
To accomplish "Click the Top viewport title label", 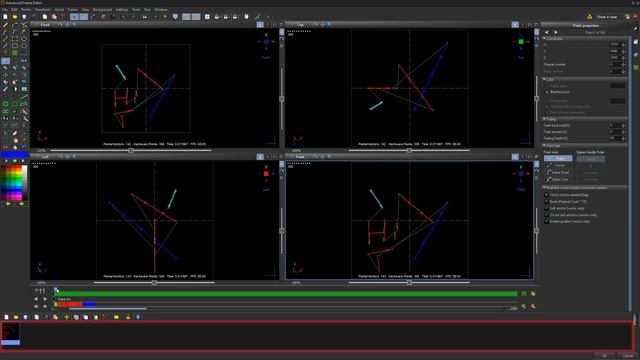I will 300,25.
